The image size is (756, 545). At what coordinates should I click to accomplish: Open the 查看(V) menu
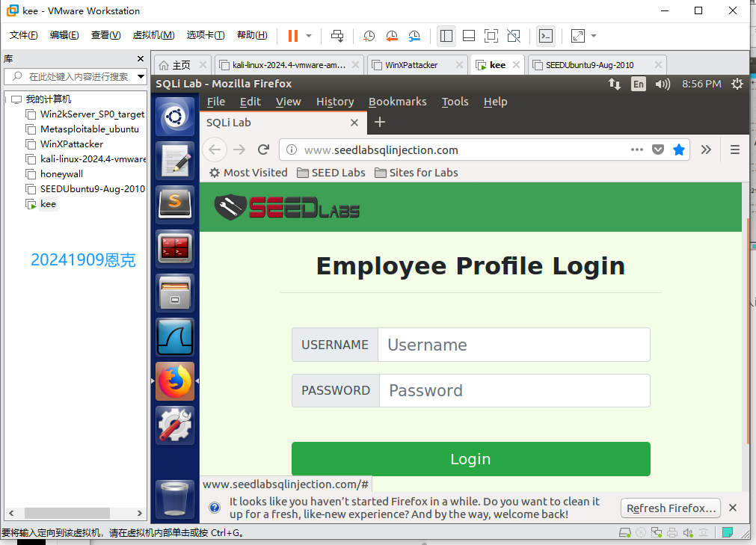[x=105, y=35]
